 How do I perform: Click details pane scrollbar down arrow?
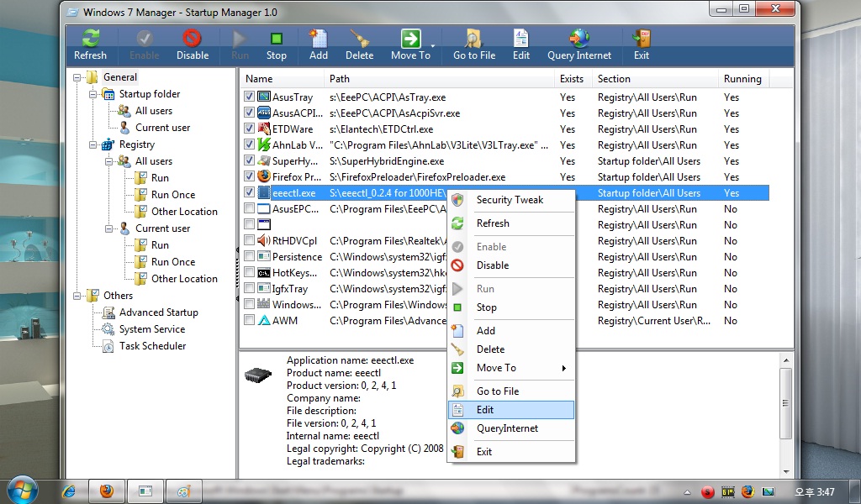pyautogui.click(x=786, y=470)
